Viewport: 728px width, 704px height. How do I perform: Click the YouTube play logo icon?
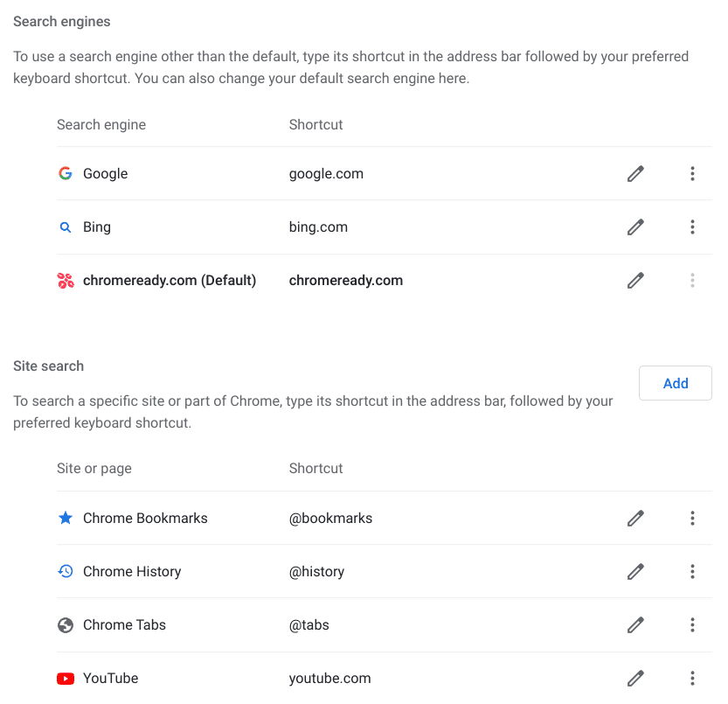click(x=66, y=679)
